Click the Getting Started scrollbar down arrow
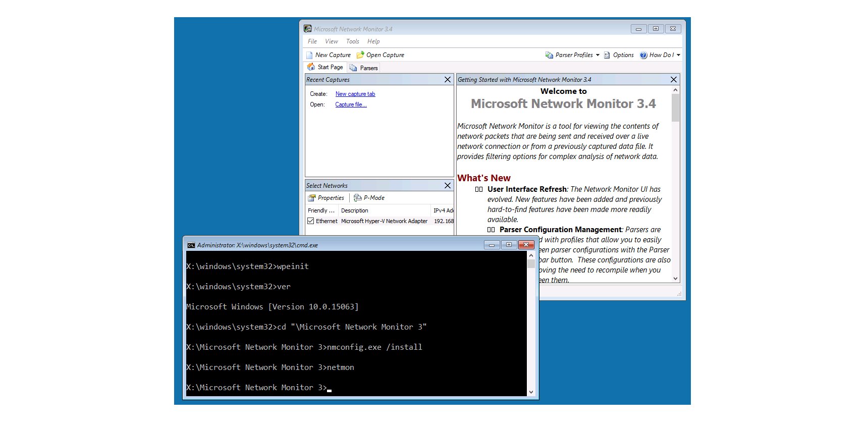868x429 pixels. (676, 279)
